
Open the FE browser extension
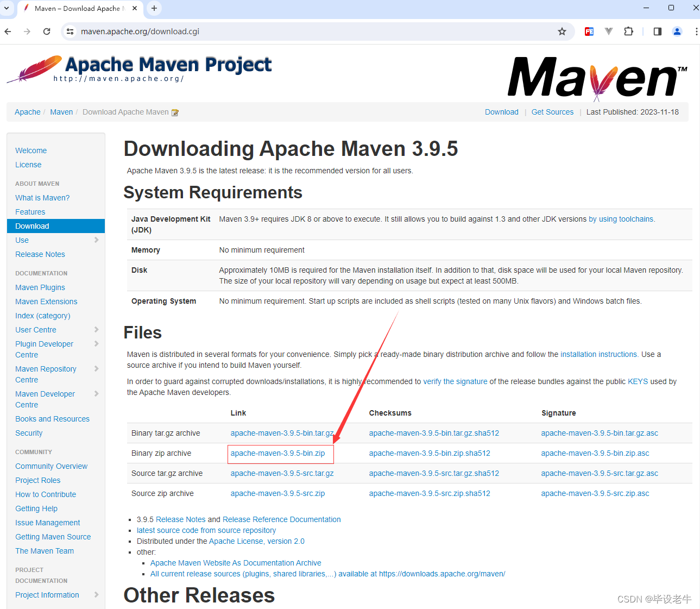click(x=589, y=32)
